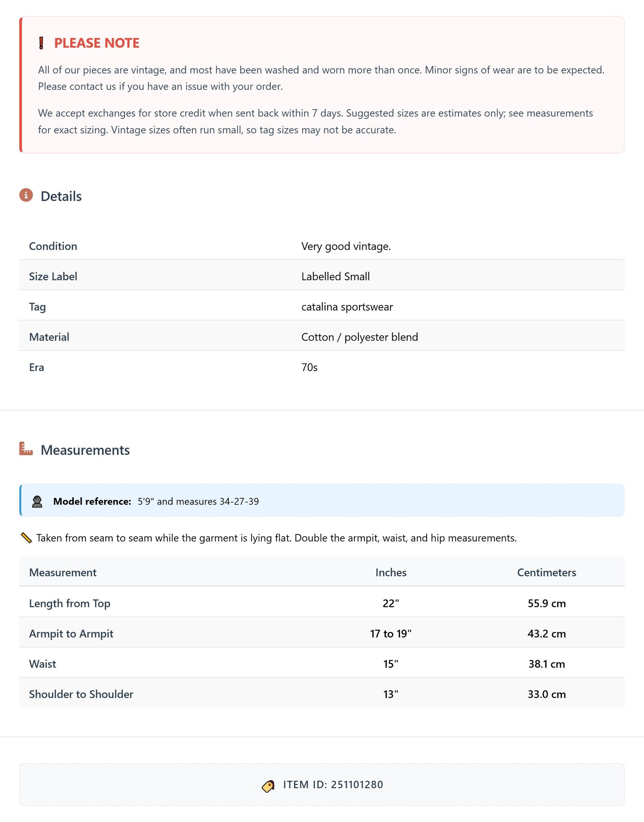The height and width of the screenshot is (822, 644).
Task: Select the Armpit to Armpit row label
Action: (x=71, y=633)
